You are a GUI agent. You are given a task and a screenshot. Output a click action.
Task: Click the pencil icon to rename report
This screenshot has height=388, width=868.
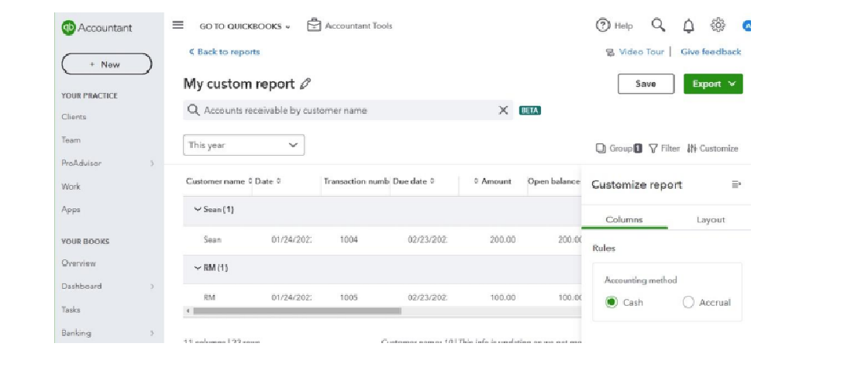(305, 84)
